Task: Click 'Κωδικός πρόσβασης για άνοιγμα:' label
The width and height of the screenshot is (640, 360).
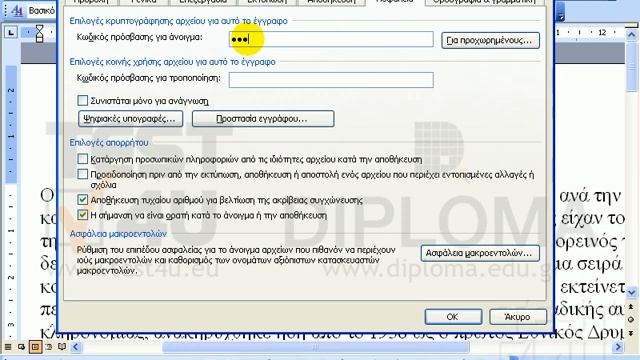Action: (140, 37)
